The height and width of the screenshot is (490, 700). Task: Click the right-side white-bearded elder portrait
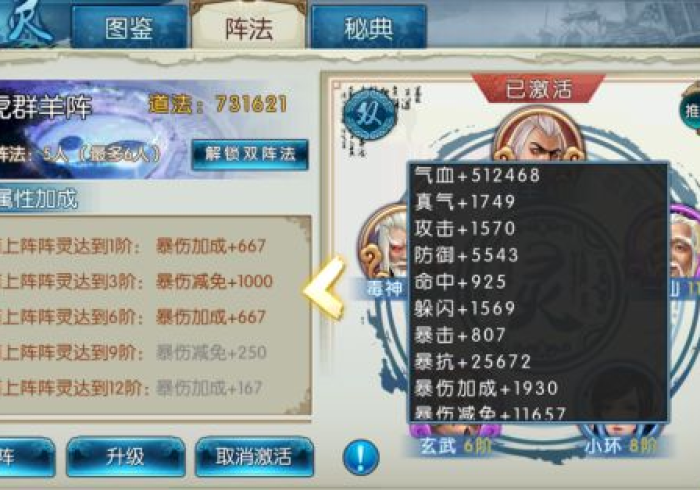tap(684, 252)
